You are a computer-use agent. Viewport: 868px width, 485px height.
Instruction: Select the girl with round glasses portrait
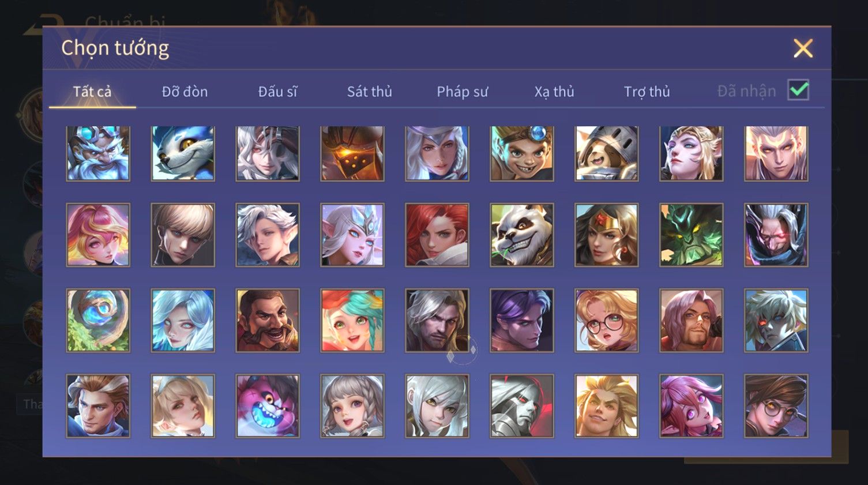[607, 320]
